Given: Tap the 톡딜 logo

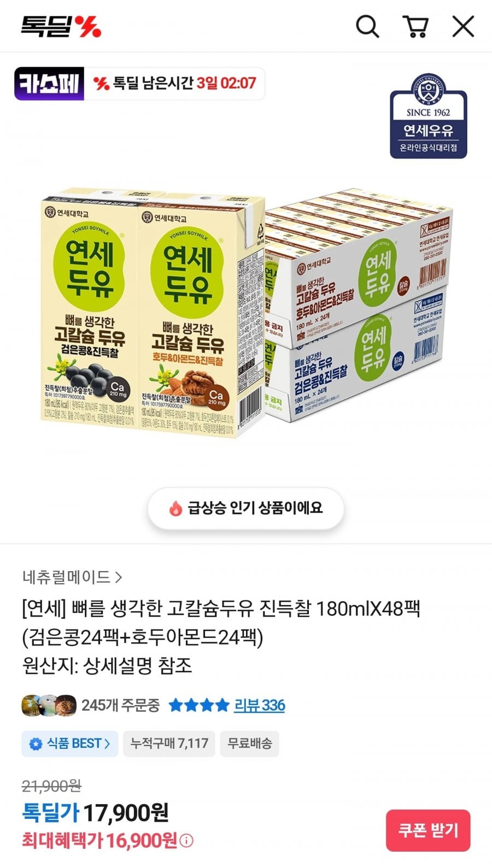Looking at the screenshot, I should click(x=61, y=26).
